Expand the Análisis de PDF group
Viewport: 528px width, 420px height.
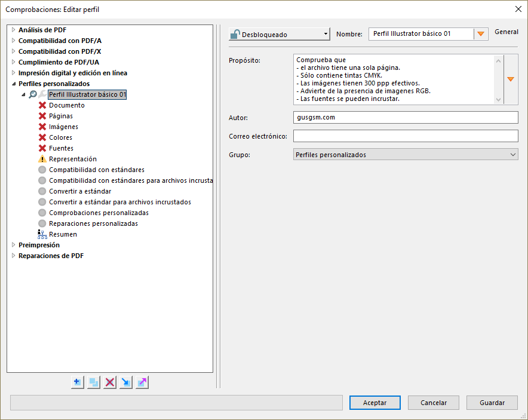tap(14, 30)
